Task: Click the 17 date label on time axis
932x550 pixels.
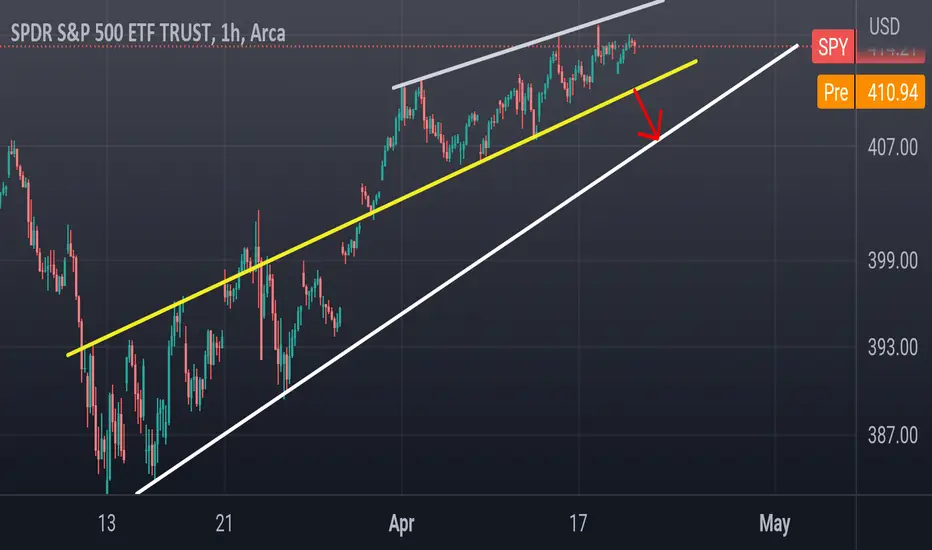Action: tap(578, 524)
